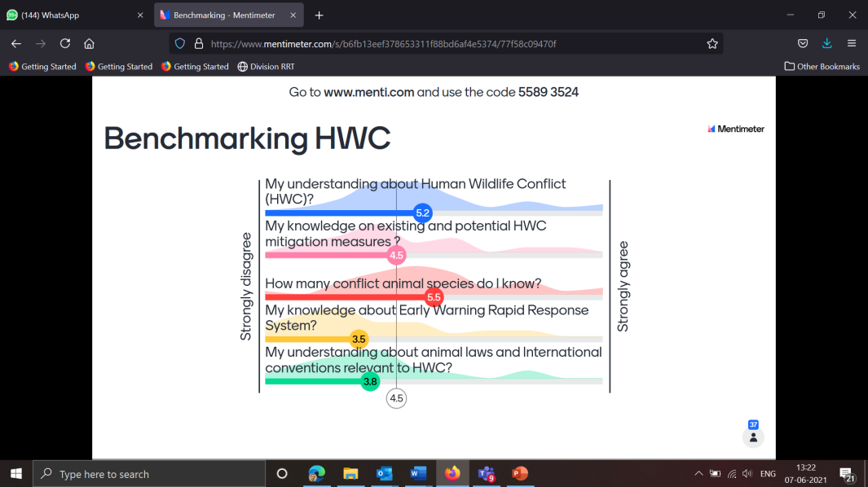
Task: Go to the Firefox home page
Action: (x=90, y=44)
